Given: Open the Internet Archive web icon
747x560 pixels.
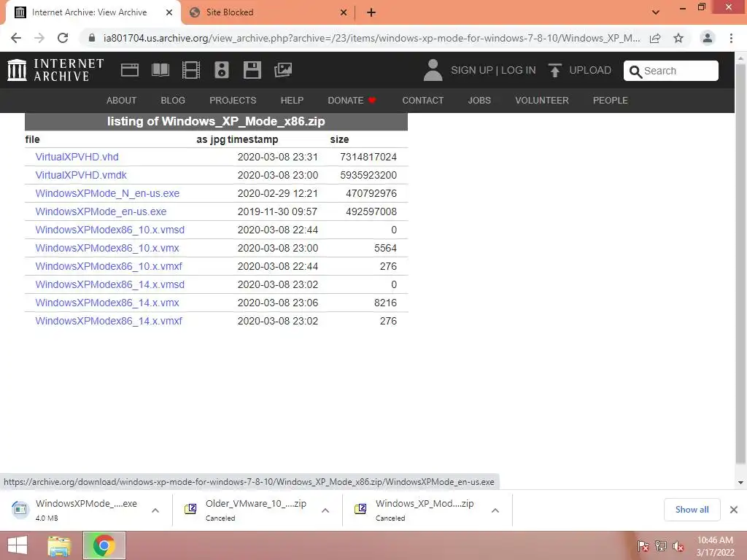Looking at the screenshot, I should (130, 70).
